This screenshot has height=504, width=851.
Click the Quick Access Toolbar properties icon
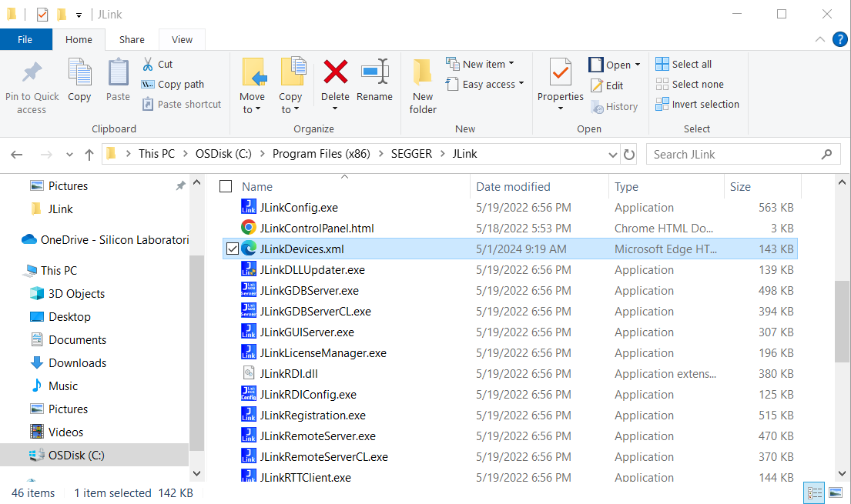tap(42, 14)
